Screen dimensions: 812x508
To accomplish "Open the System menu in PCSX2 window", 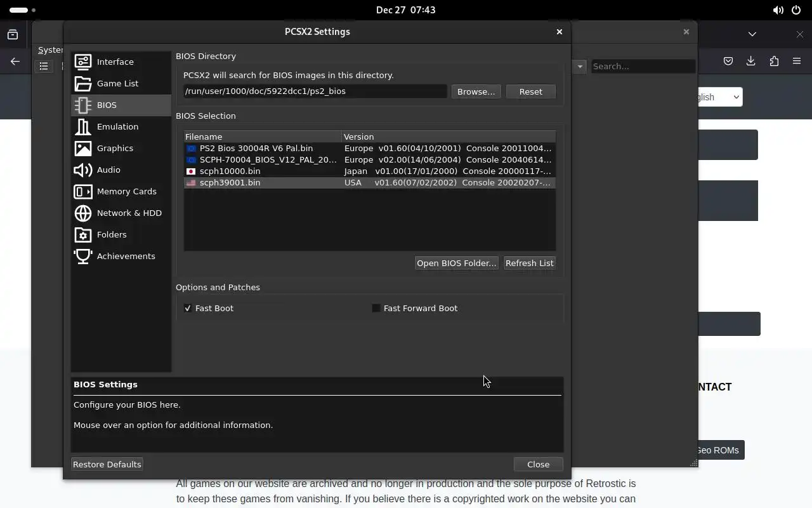I will click(50, 50).
